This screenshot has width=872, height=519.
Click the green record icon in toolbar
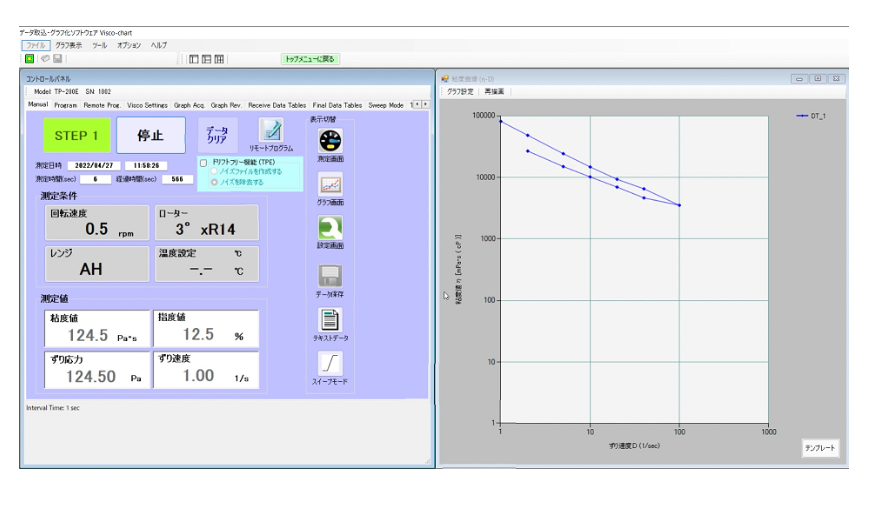[x=29, y=58]
